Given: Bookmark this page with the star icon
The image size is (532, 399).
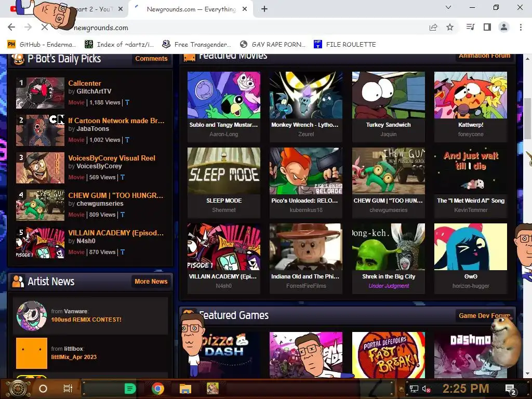Looking at the screenshot, I should pos(450,27).
